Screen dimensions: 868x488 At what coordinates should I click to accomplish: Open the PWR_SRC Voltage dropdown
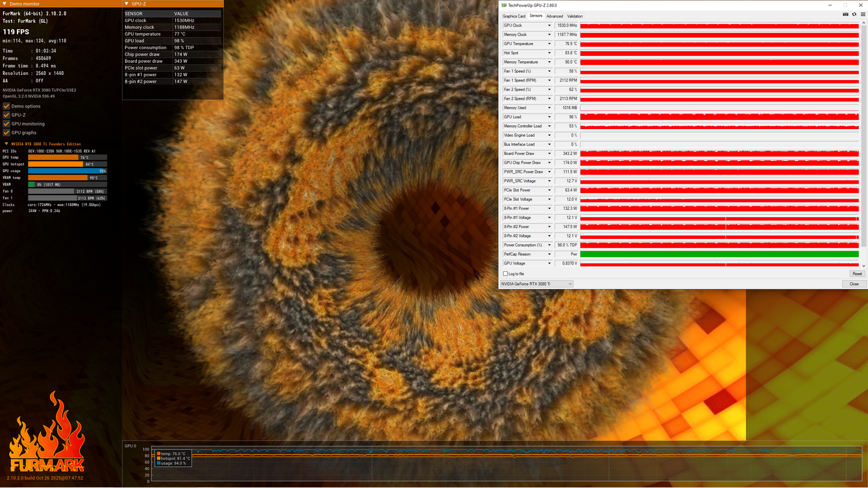coord(549,181)
